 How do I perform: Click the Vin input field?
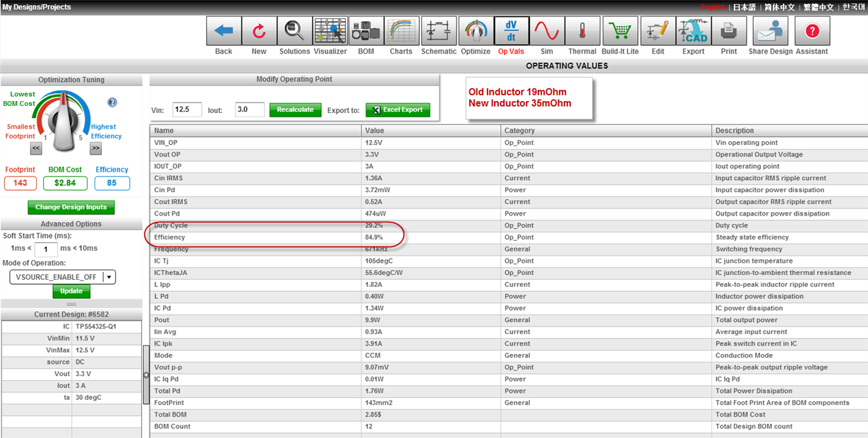tap(187, 110)
